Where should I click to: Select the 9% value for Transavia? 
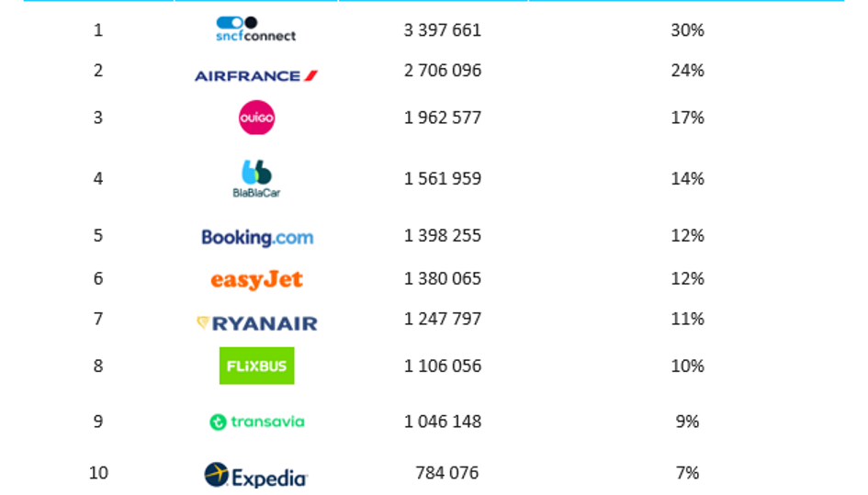pos(688,422)
